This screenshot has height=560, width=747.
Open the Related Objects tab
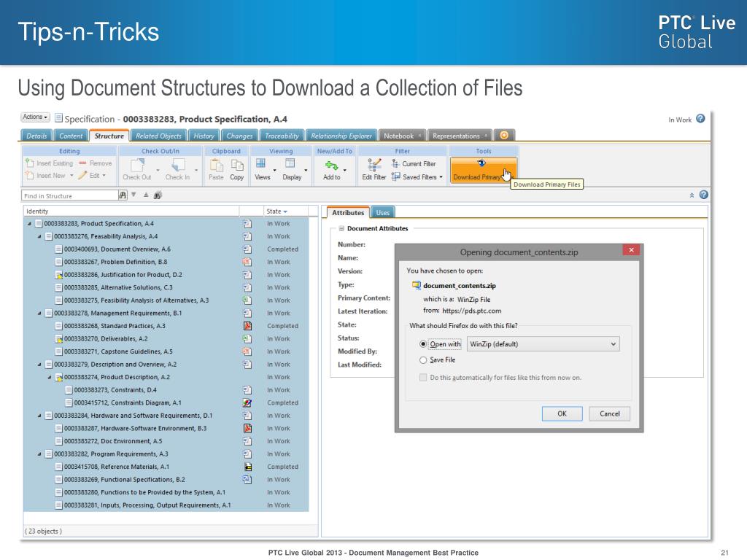click(158, 136)
